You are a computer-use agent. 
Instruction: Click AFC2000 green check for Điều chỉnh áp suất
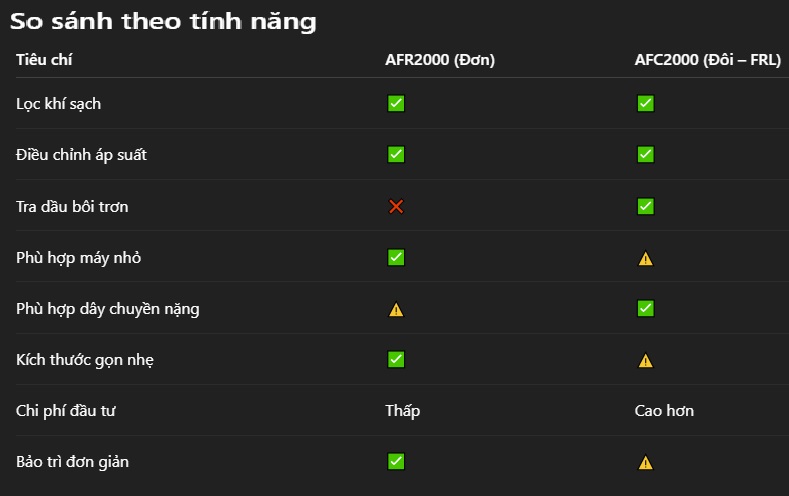point(645,154)
